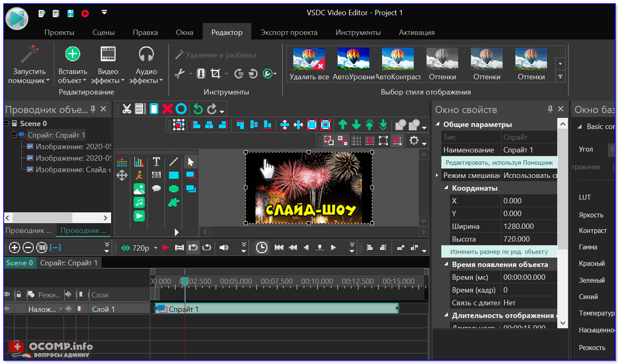Click the red Record icon in title bar
This screenshot has height=364, width=619.
85,14
